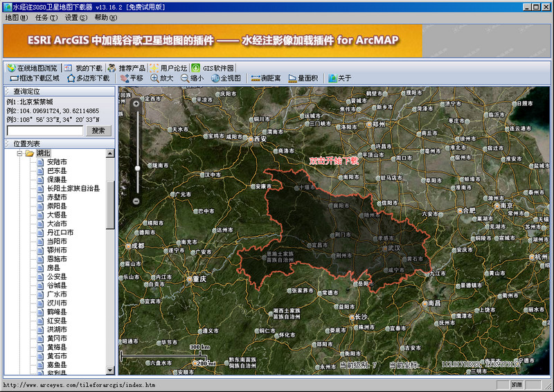Select 房县 in the location list
Viewport: 554px width, 392px height.
54,268
